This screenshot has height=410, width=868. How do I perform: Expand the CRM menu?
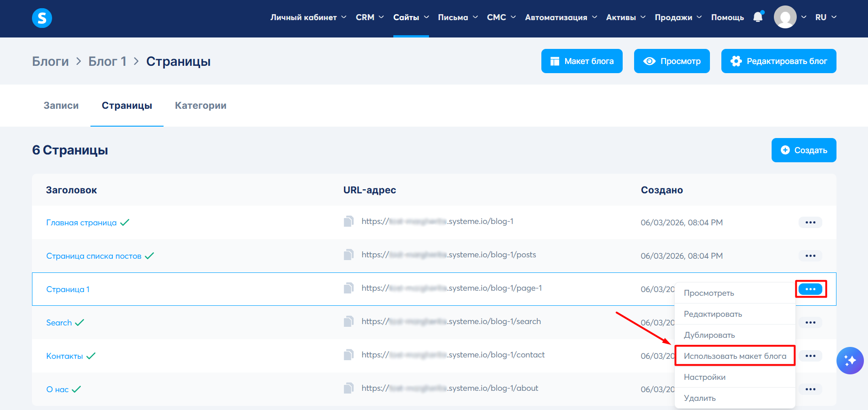(370, 17)
